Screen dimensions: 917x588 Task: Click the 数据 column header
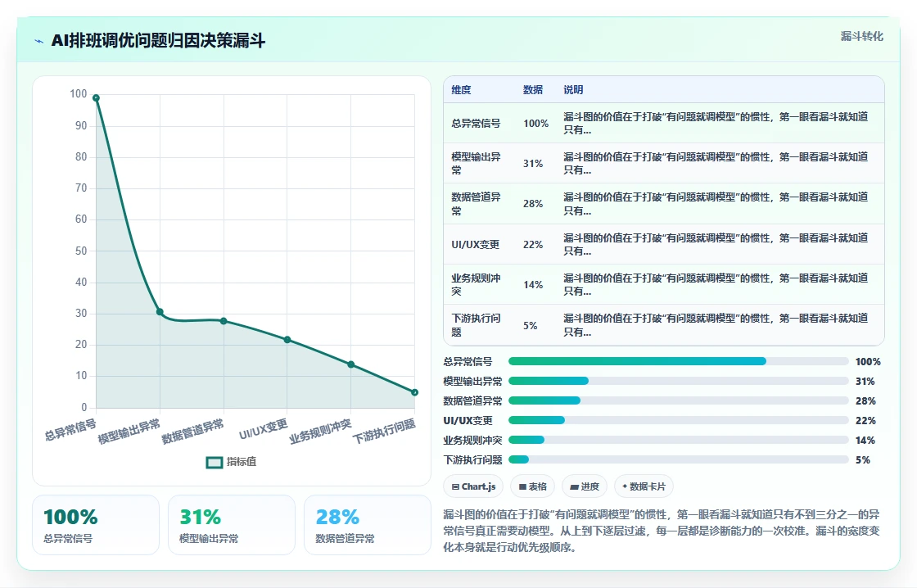click(533, 89)
